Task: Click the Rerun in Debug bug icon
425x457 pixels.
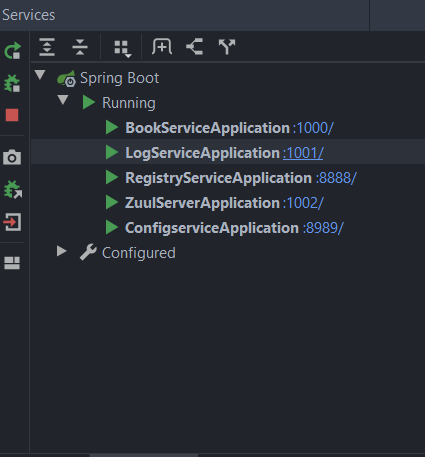Action: [x=12, y=83]
